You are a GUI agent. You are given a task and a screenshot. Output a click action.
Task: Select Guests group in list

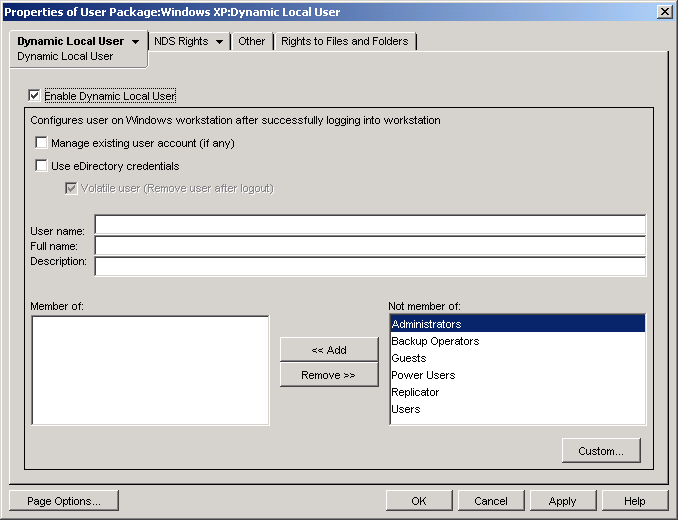(x=518, y=358)
